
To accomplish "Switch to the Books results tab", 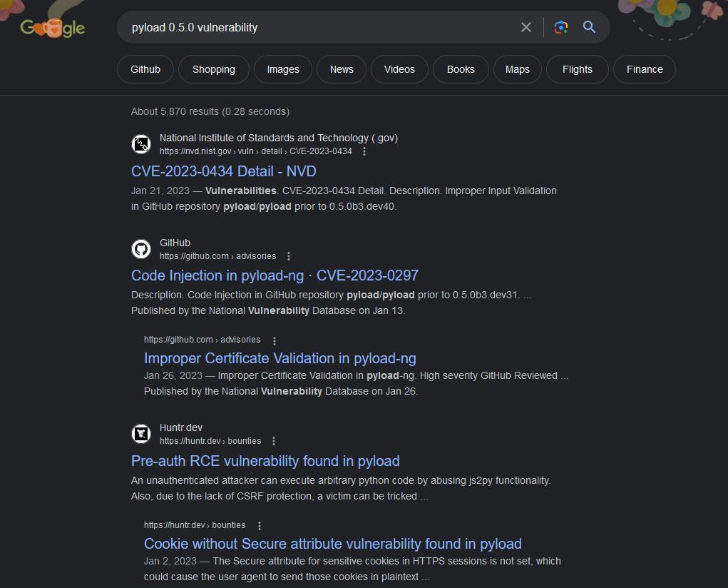I will [x=461, y=69].
